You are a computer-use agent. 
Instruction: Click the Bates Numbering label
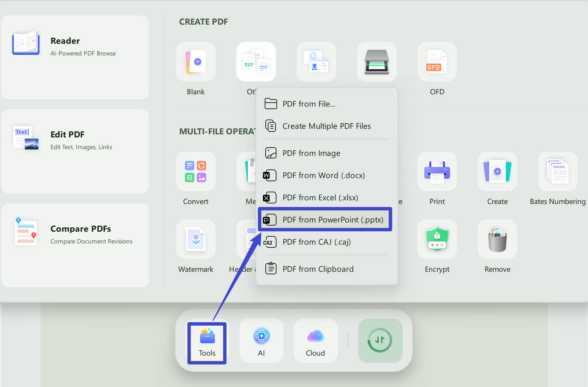pyautogui.click(x=558, y=202)
